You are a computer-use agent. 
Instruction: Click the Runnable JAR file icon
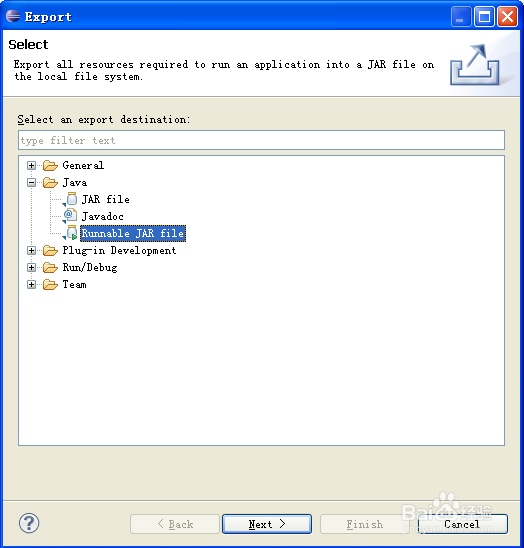tap(70, 233)
